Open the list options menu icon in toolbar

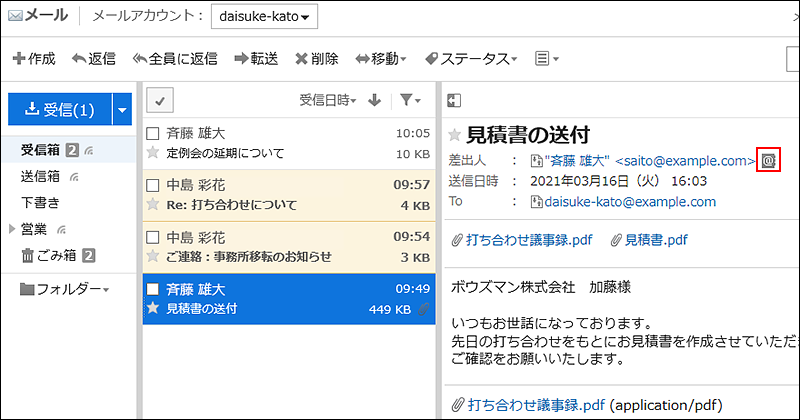pyautogui.click(x=546, y=59)
